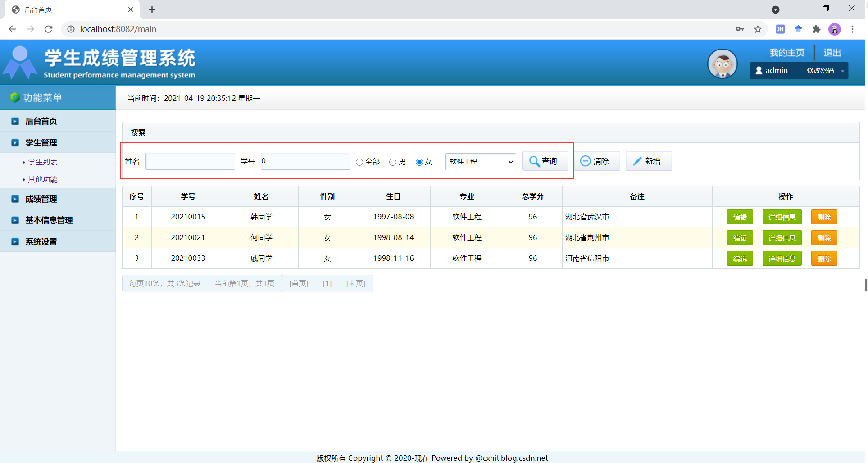
Task: Click the 查询 search button
Action: click(545, 161)
